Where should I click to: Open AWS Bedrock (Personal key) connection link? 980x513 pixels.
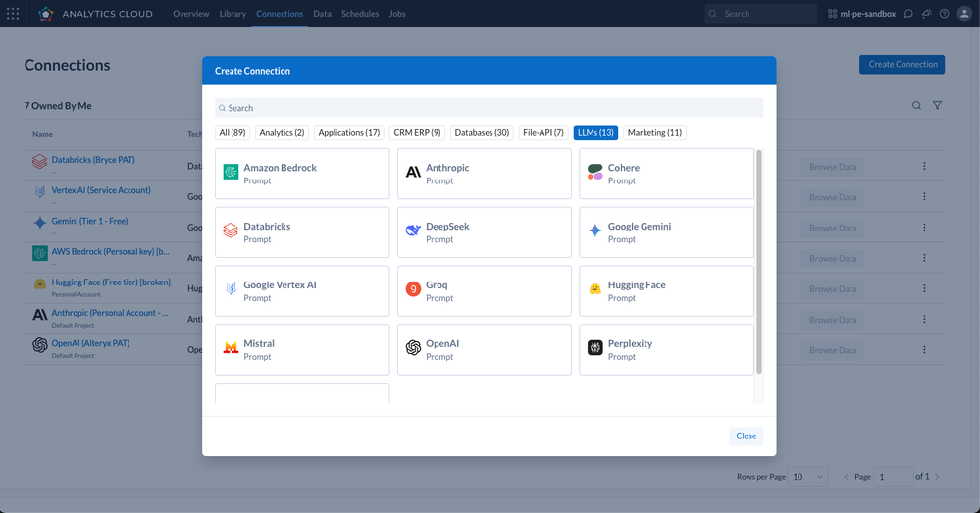click(110, 251)
